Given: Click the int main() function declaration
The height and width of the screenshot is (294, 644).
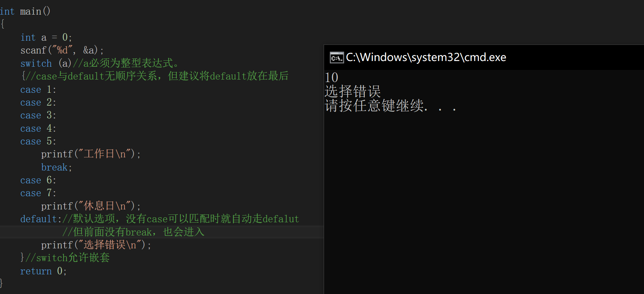Looking at the screenshot, I should [x=26, y=11].
